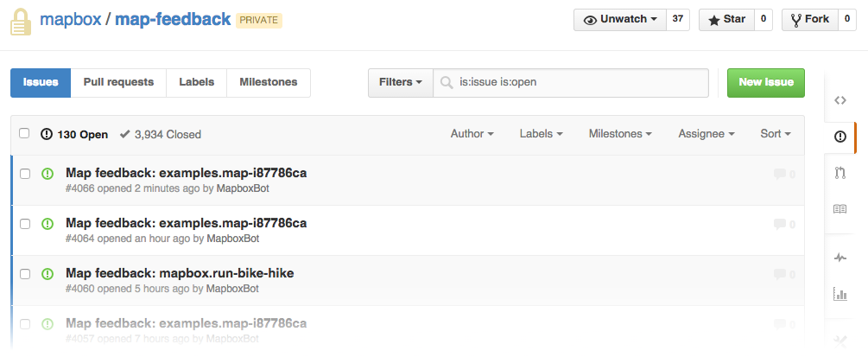Check the box for issue #4066
The image size is (868, 357).
(25, 174)
